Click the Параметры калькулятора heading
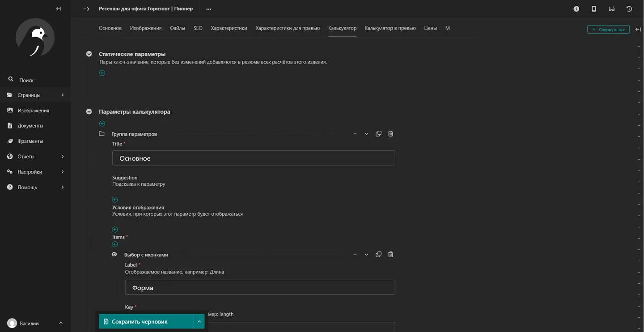644x332 pixels. [x=135, y=112]
